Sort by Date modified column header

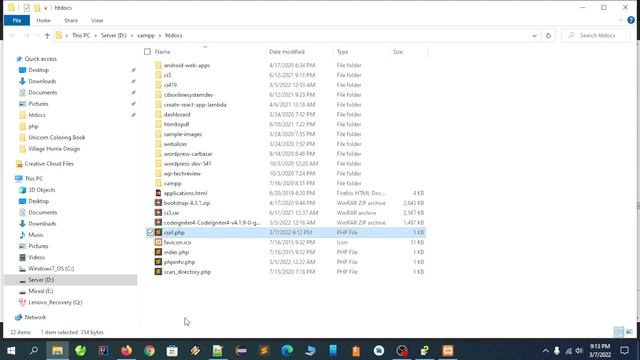pyautogui.click(x=287, y=52)
